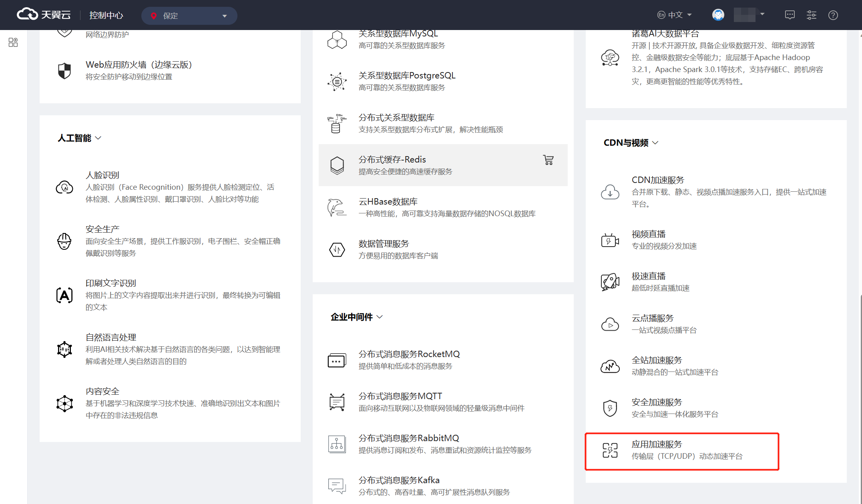862x504 pixels.
Task: Open the account name dropdown arrow
Action: point(762,14)
